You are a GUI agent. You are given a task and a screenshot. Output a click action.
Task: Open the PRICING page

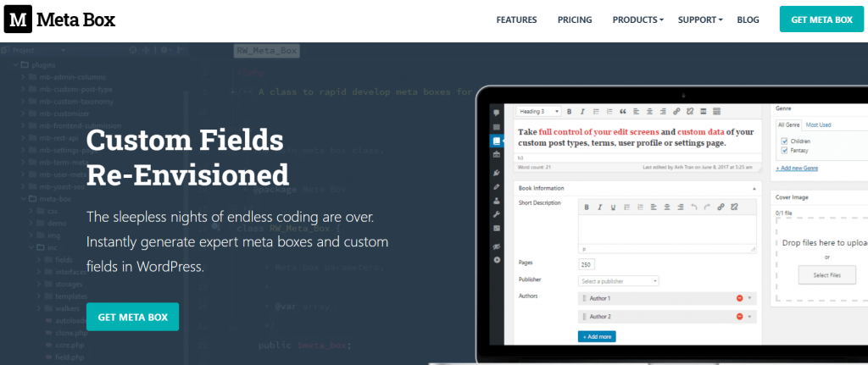click(x=575, y=20)
